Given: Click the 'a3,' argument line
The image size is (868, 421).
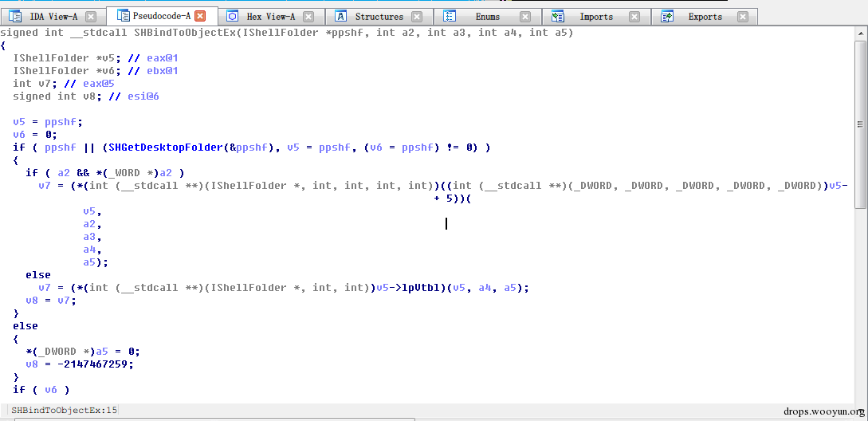Looking at the screenshot, I should pos(92,237).
